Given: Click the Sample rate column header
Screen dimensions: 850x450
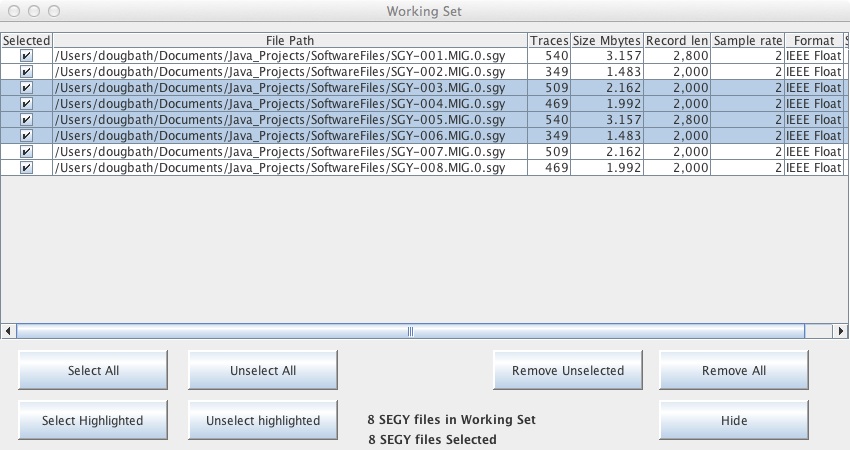Looking at the screenshot, I should [x=748, y=40].
